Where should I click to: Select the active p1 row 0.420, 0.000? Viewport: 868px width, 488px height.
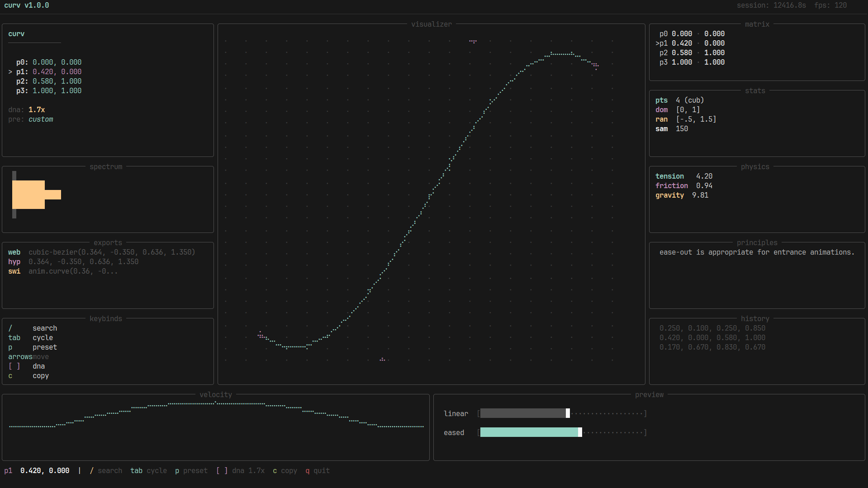pyautogui.click(x=45, y=72)
